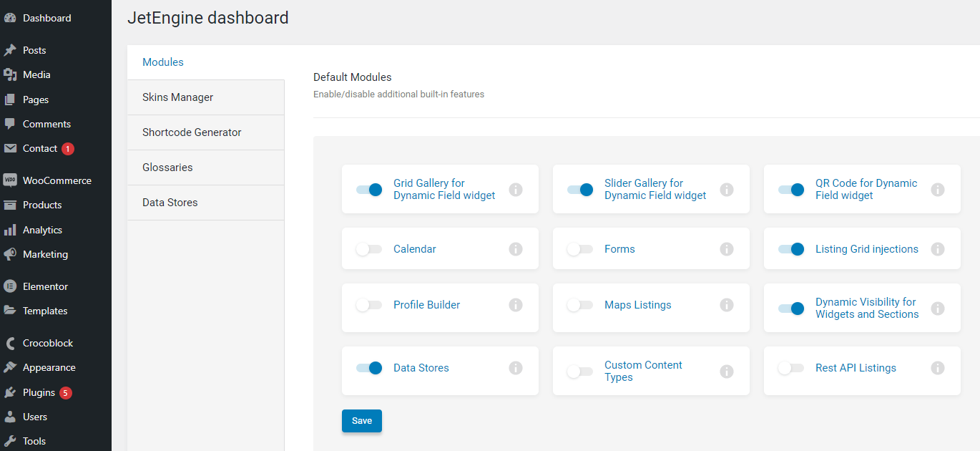The width and height of the screenshot is (980, 451).
Task: Open the Glossaries tab
Action: pos(206,168)
